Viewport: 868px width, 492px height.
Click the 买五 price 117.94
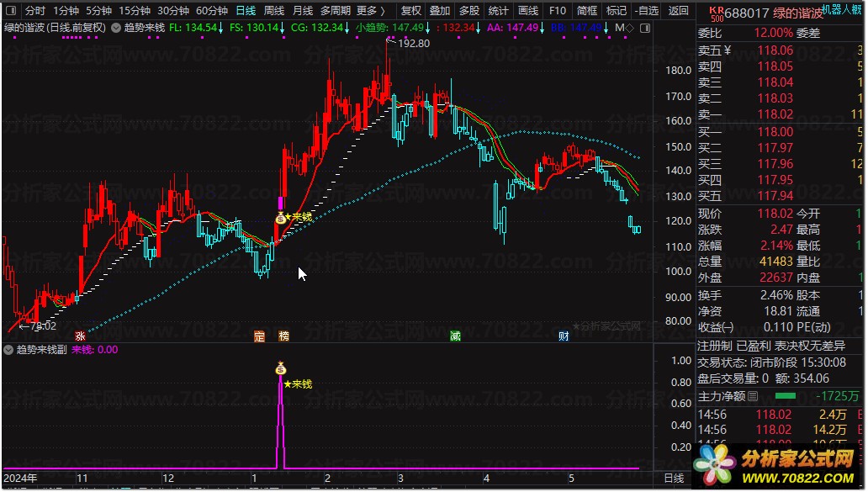click(775, 196)
